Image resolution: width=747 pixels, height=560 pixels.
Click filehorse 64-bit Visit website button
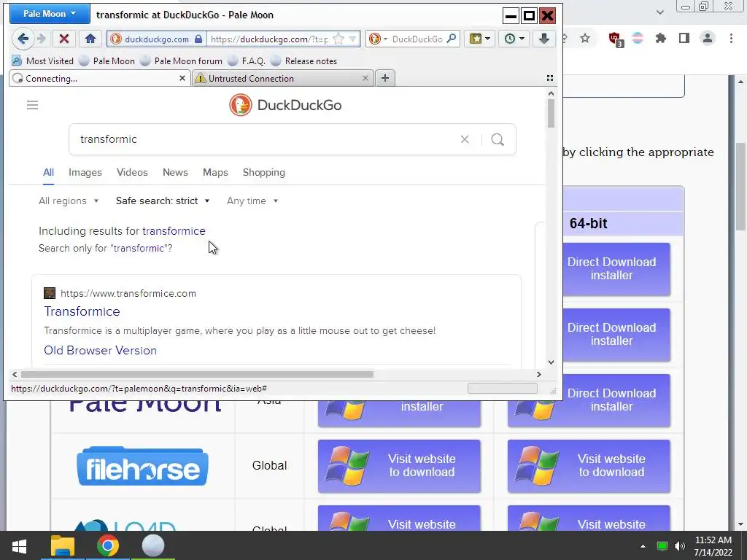(589, 466)
